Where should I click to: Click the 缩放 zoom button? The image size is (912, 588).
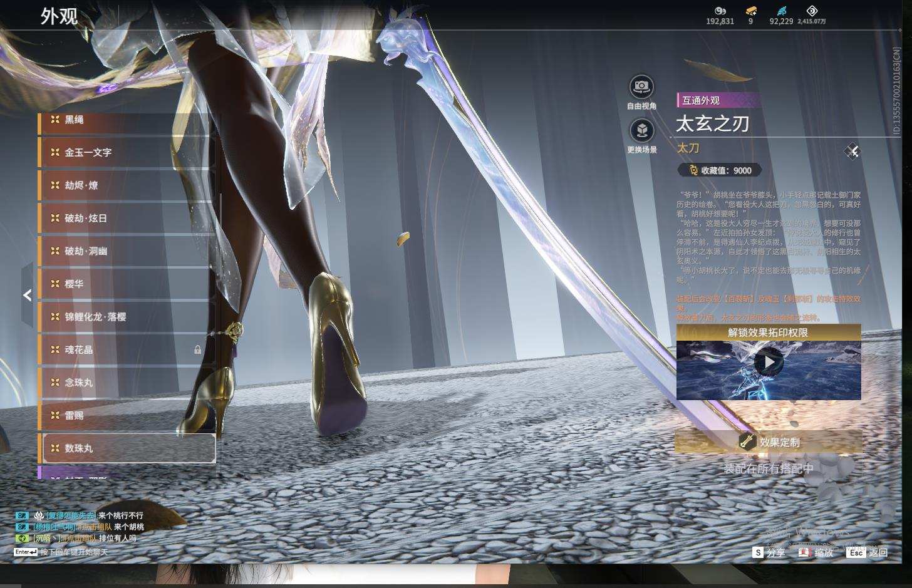click(x=816, y=552)
